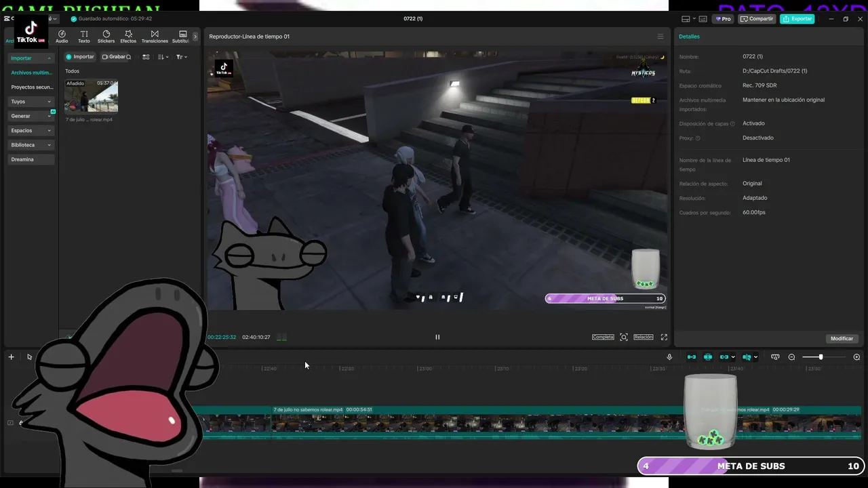Toggle the preview axis
This screenshot has height=488, width=868.
[x=747, y=357]
